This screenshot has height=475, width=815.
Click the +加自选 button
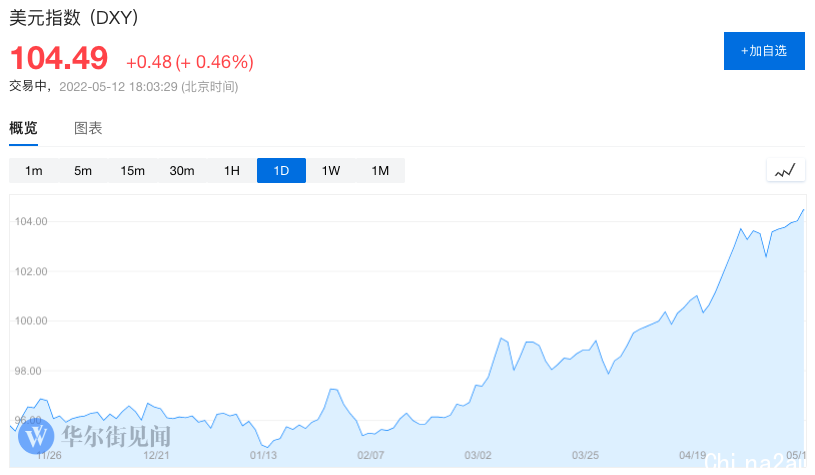pos(764,51)
